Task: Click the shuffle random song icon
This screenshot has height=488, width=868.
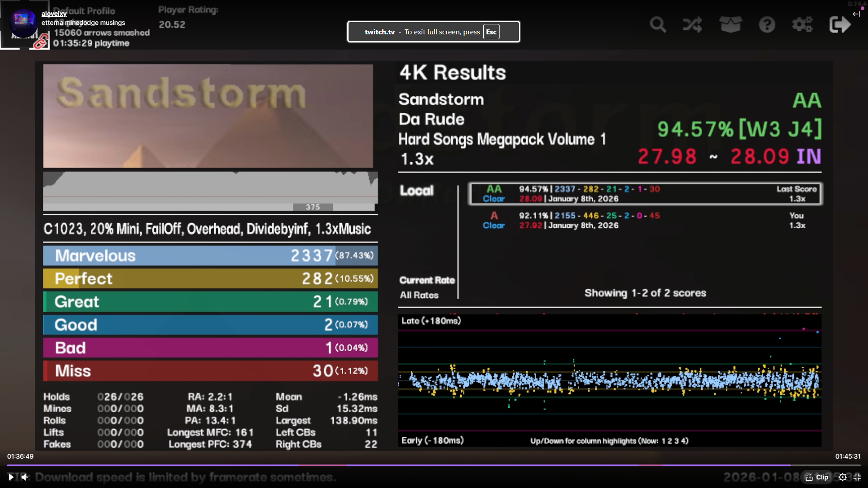Action: (693, 24)
